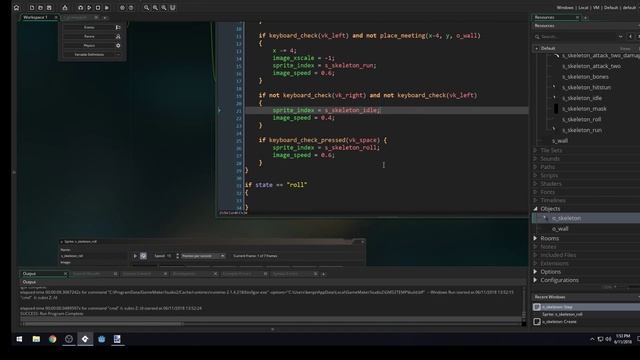Open the Help icon in toolbar
640x360 pixels.
point(131,8)
